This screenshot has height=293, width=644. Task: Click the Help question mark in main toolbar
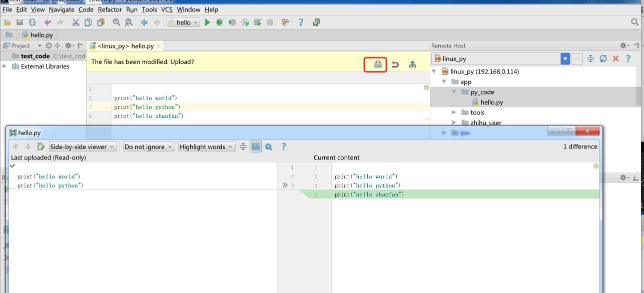pos(301,22)
